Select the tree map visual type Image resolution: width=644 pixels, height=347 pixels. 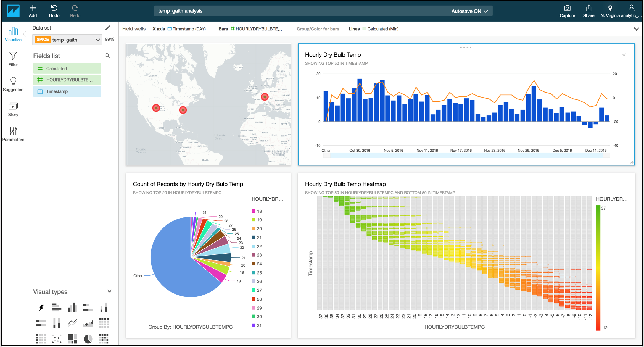pyautogui.click(x=72, y=339)
